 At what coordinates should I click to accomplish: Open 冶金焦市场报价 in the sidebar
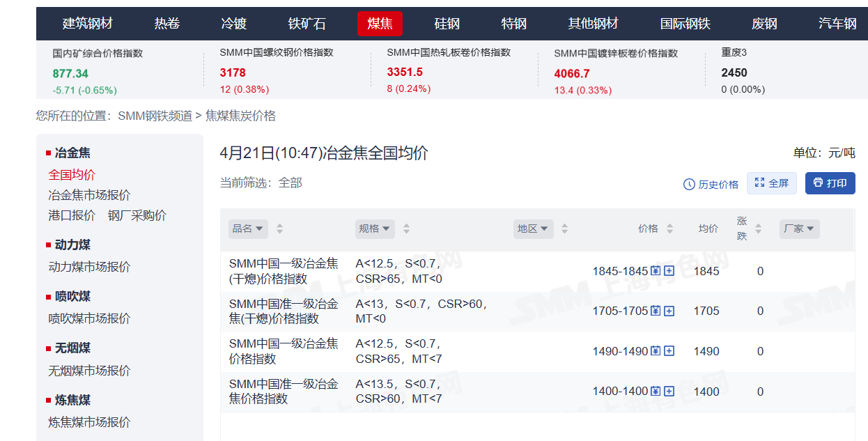click(89, 195)
